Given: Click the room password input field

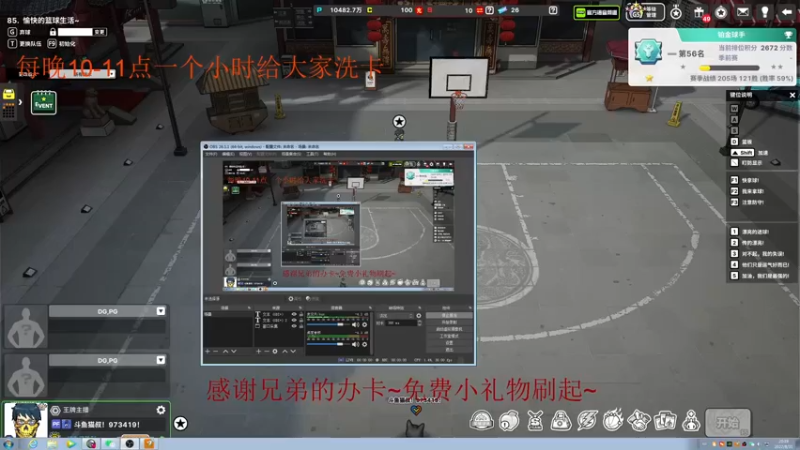Looking at the screenshot, I should coord(74,32).
